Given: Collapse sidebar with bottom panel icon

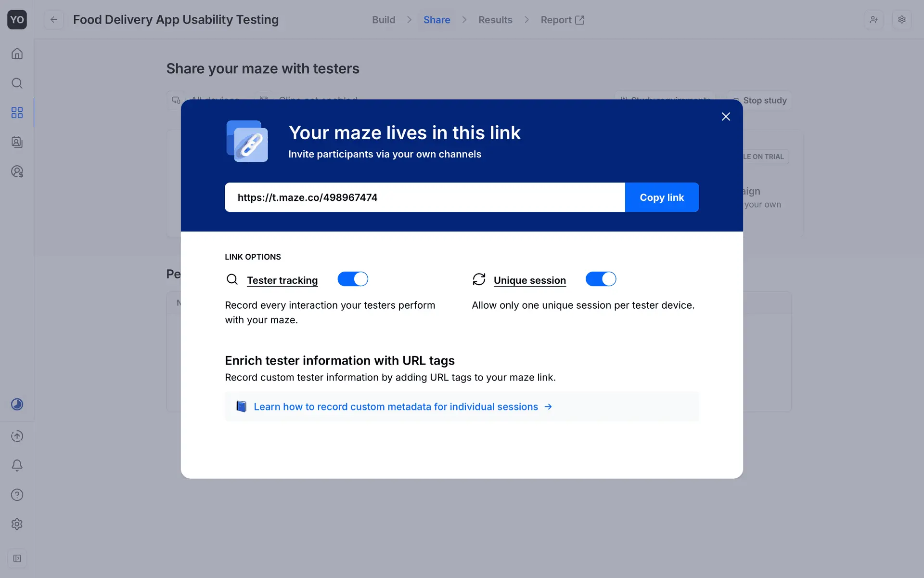Looking at the screenshot, I should (17, 558).
